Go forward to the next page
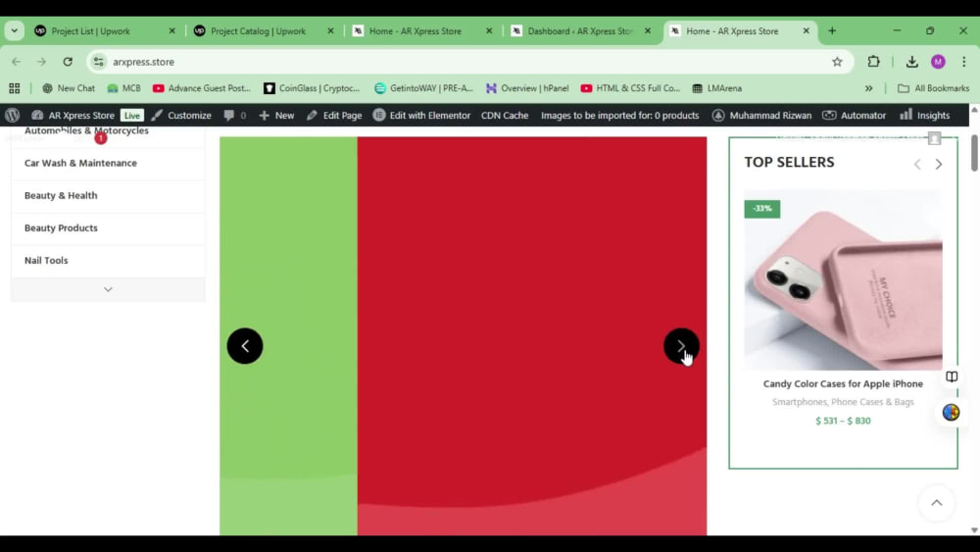 coord(41,61)
